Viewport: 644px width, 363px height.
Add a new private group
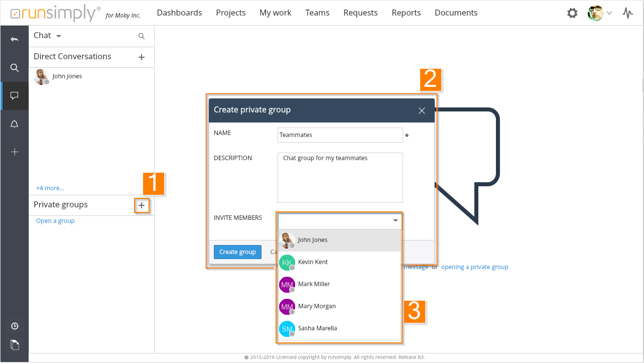point(142,205)
